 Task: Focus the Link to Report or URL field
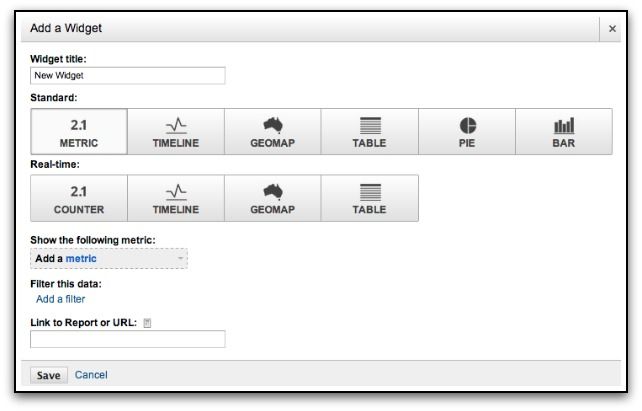pos(128,339)
